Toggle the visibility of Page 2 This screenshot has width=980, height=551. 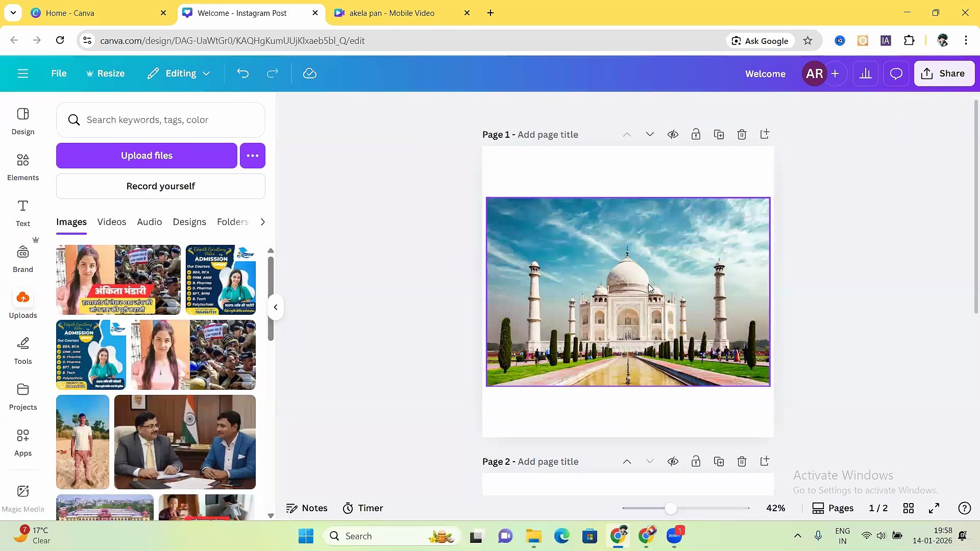[673, 461]
